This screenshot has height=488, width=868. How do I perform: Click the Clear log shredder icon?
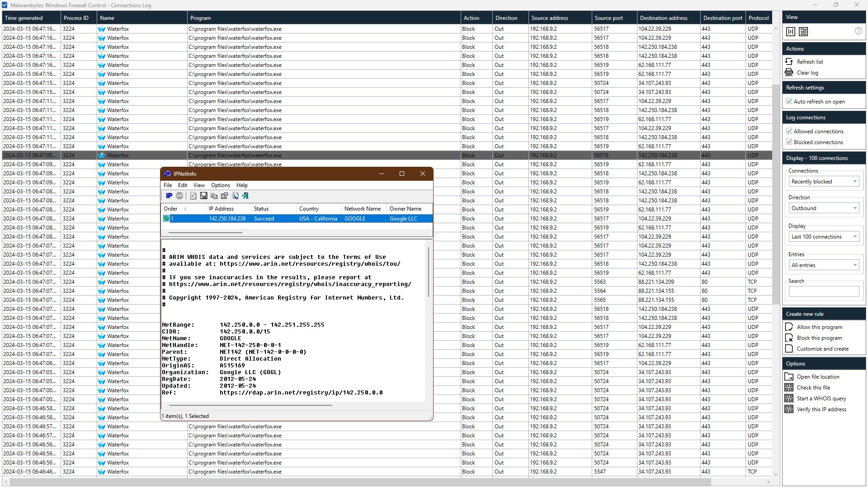(789, 73)
